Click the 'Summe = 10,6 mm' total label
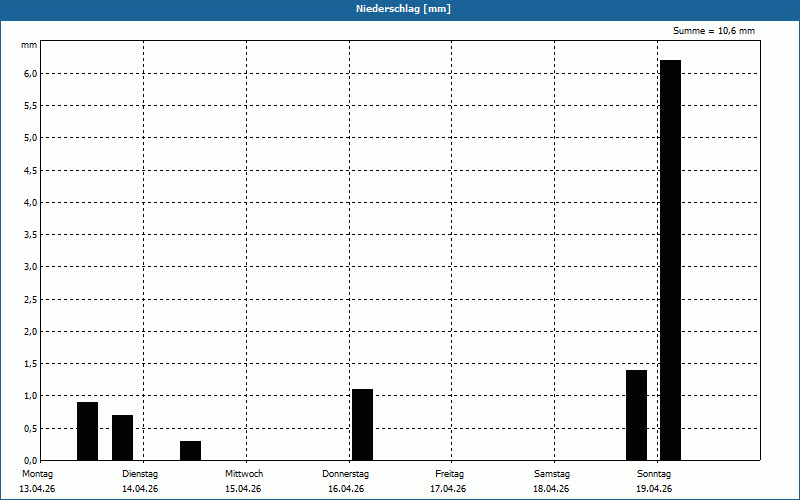800x500 pixels. pyautogui.click(x=714, y=31)
